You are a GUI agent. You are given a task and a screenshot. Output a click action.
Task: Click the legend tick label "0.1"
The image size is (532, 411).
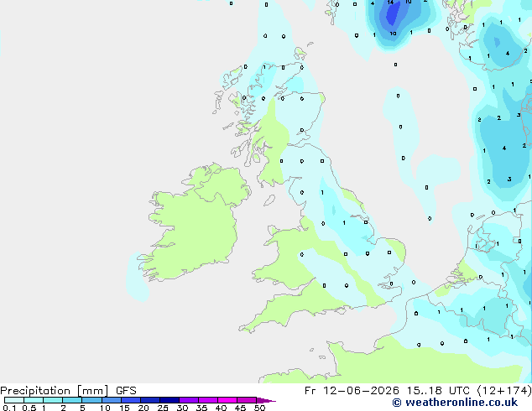click(9, 408)
